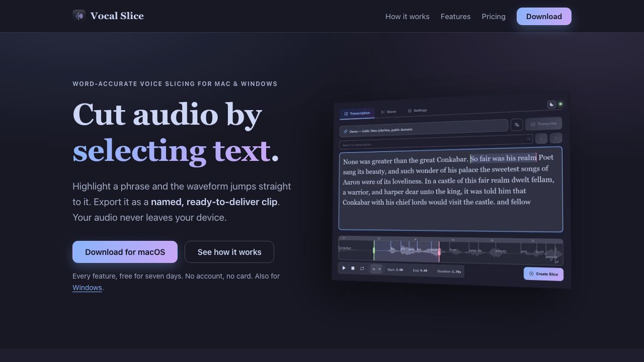Follow the Windows download link

point(87,288)
